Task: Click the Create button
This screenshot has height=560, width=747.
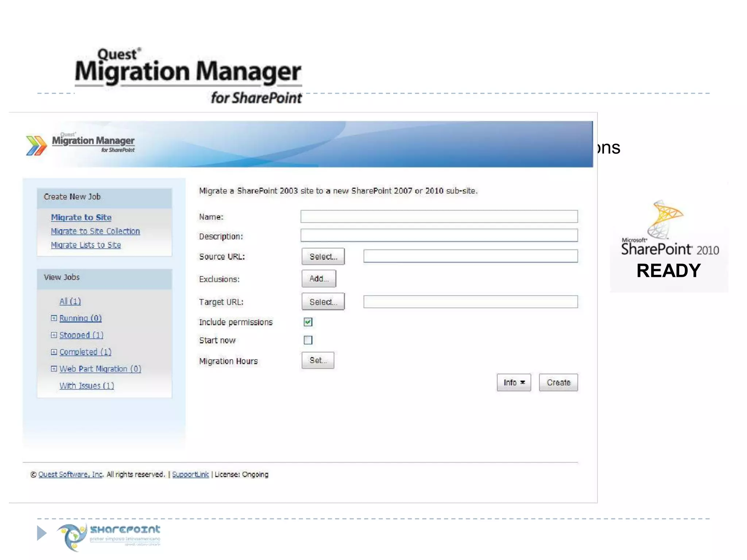Action: (x=558, y=382)
